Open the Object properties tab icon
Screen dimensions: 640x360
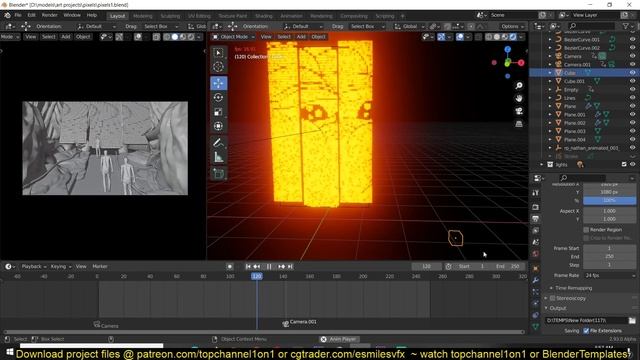[536, 268]
